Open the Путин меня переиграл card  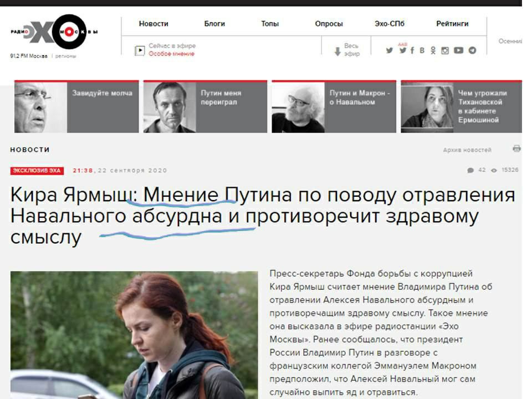[205, 106]
